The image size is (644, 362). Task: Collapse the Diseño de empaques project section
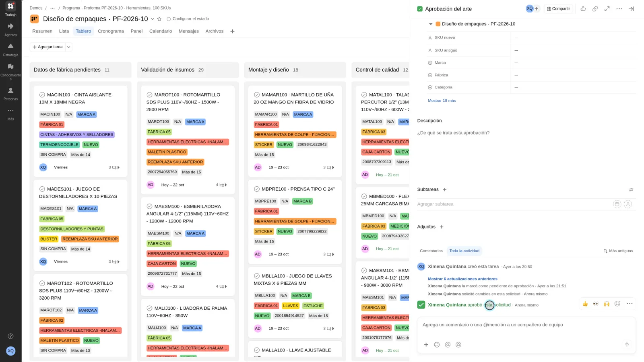[431, 24]
